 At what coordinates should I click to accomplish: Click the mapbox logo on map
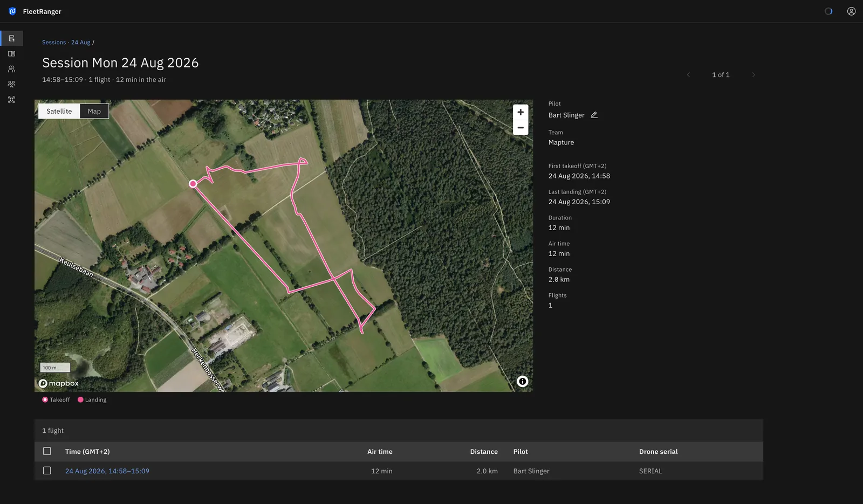[x=59, y=383]
